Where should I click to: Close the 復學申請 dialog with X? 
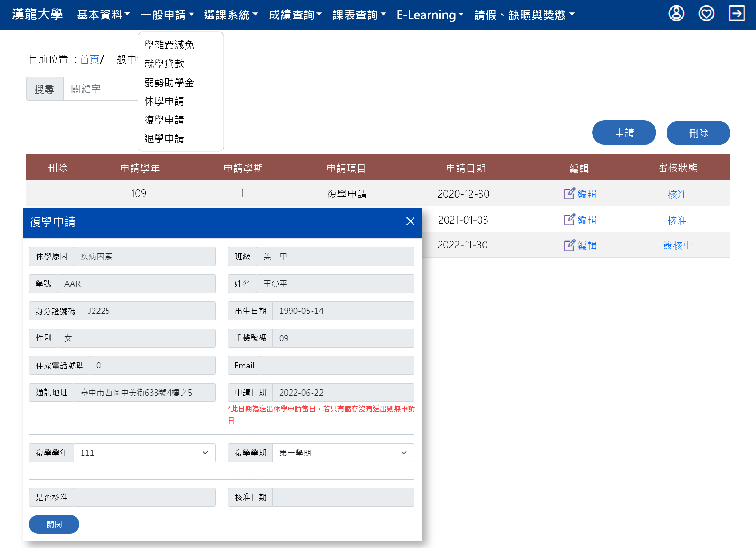(x=410, y=221)
